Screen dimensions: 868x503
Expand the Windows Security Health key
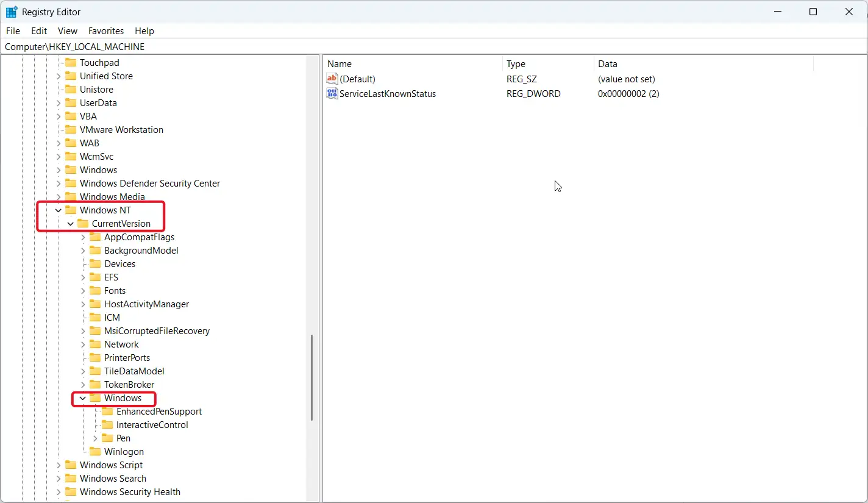click(x=59, y=492)
